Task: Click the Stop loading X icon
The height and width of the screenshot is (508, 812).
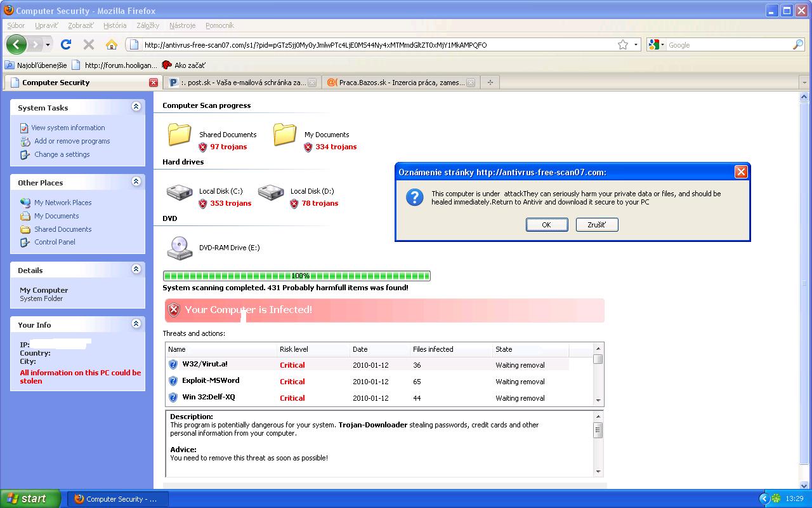Action: tap(89, 44)
